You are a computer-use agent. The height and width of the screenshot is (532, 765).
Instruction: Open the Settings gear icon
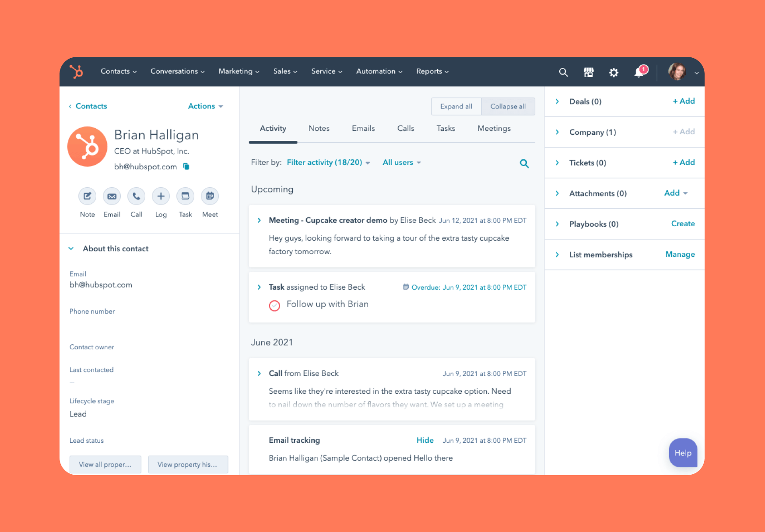point(614,72)
